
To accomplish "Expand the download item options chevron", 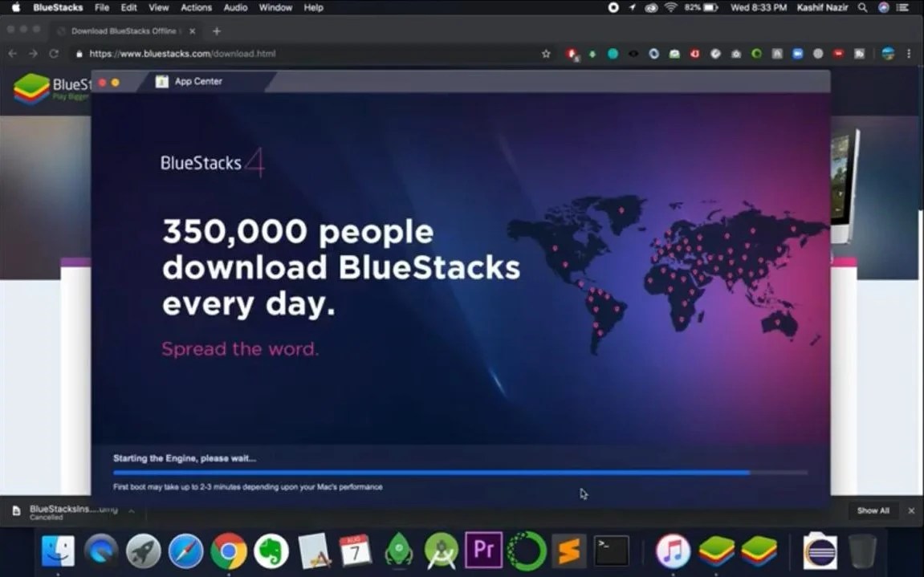I will pos(132,510).
